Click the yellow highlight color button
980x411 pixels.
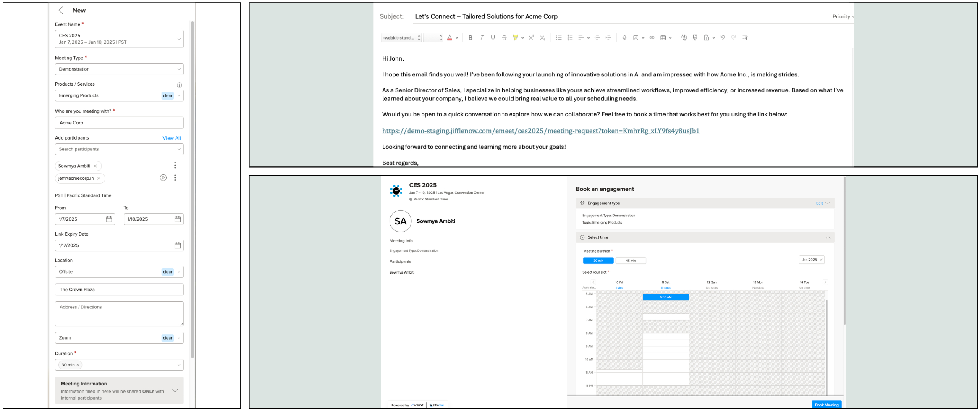tap(515, 38)
